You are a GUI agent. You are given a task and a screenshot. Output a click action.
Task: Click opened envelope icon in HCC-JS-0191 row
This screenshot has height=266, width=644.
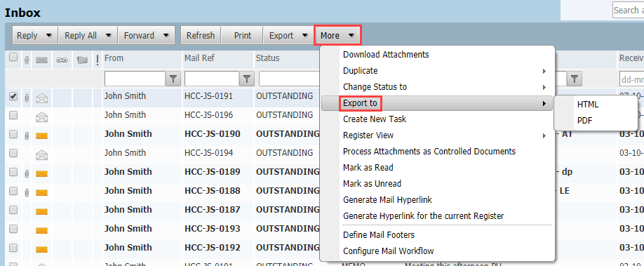click(41, 98)
